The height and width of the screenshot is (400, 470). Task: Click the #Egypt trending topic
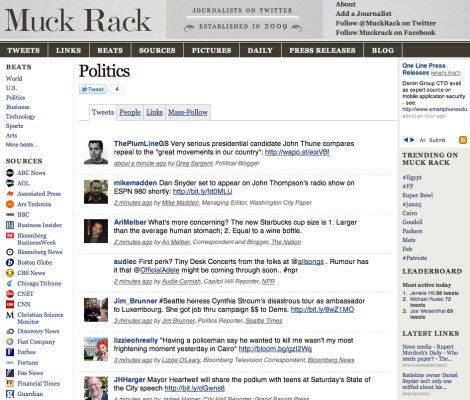tap(412, 177)
